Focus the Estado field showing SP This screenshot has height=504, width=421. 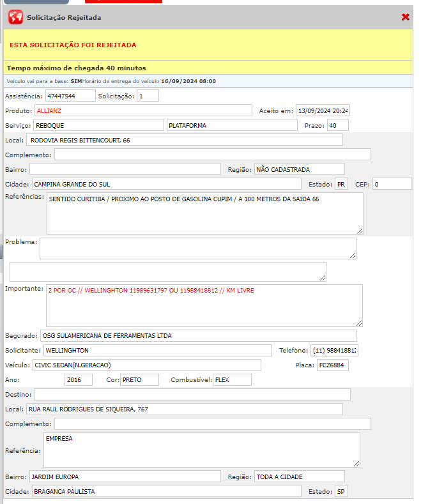341,491
